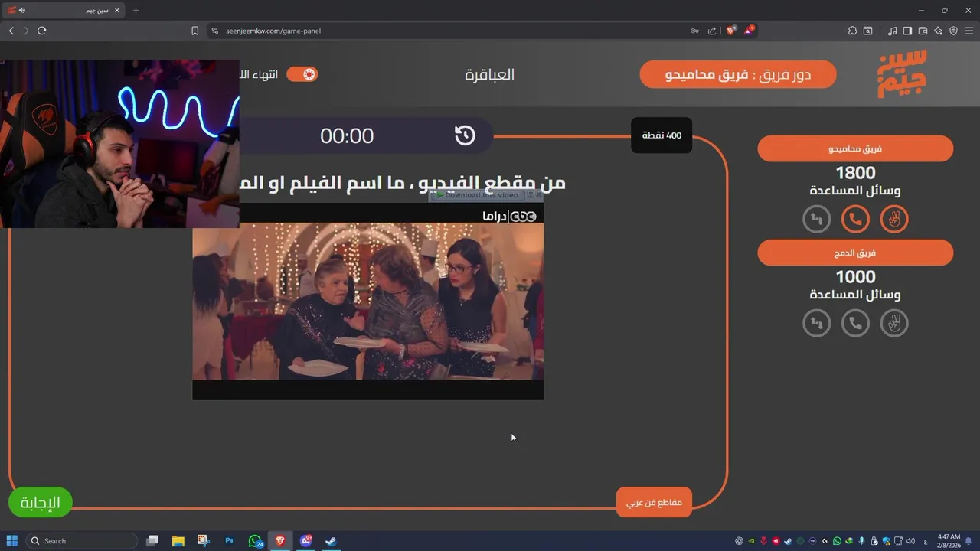Click فريق محاميحو's score 1800
980x551 pixels.
[855, 173]
